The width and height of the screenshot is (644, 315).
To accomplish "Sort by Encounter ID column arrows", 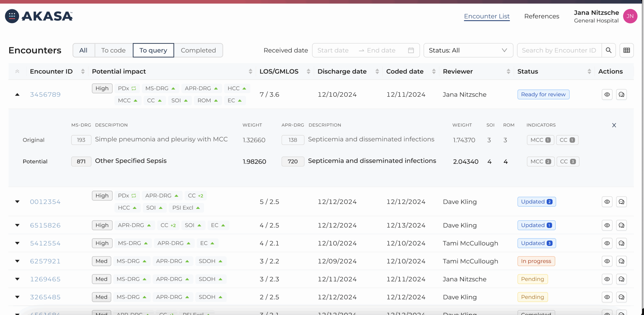I will pos(83,71).
